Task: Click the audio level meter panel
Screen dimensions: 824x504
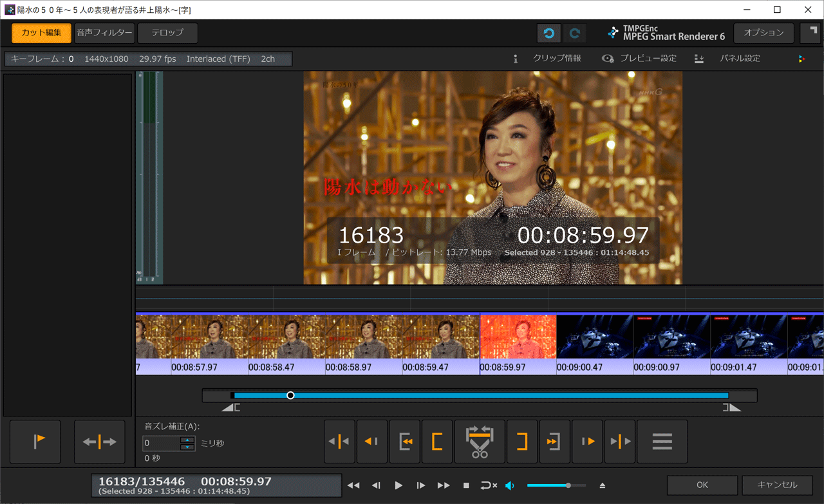Action: 149,178
